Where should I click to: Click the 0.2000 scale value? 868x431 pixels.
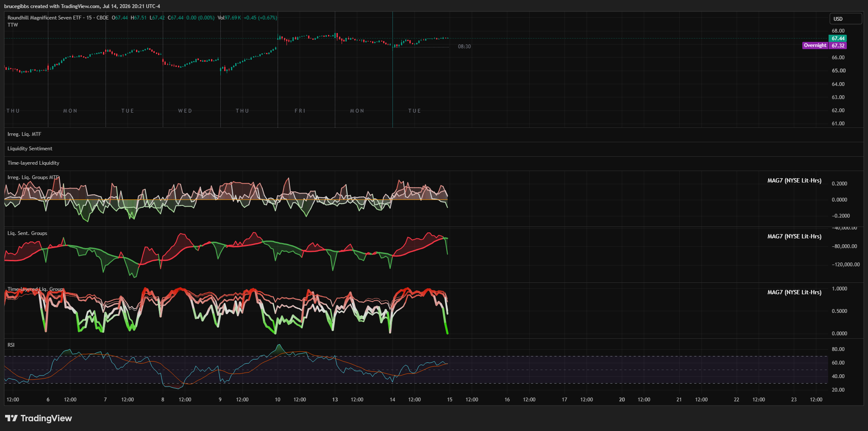[840, 184]
